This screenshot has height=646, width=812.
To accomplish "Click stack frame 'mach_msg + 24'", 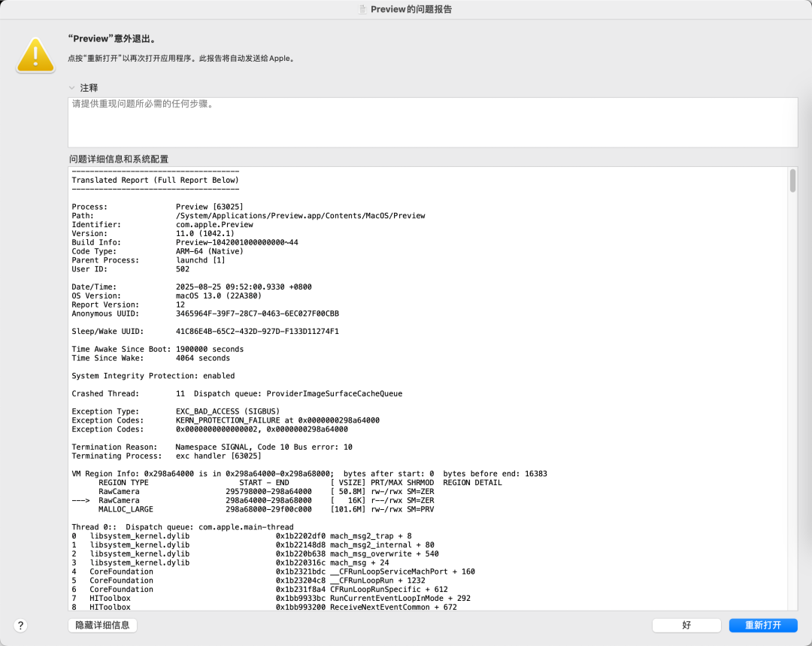I will [359, 563].
